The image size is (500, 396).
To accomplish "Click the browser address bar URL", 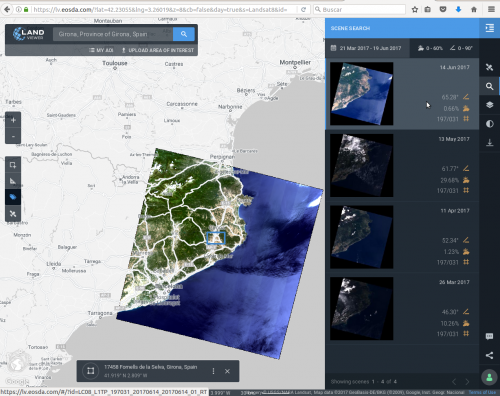I will 160,9.
